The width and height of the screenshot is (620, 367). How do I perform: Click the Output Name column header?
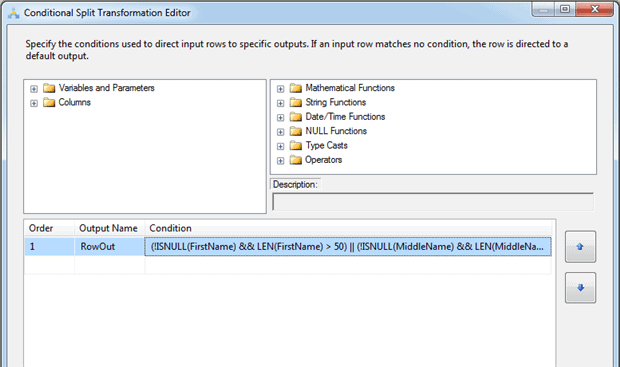click(110, 228)
